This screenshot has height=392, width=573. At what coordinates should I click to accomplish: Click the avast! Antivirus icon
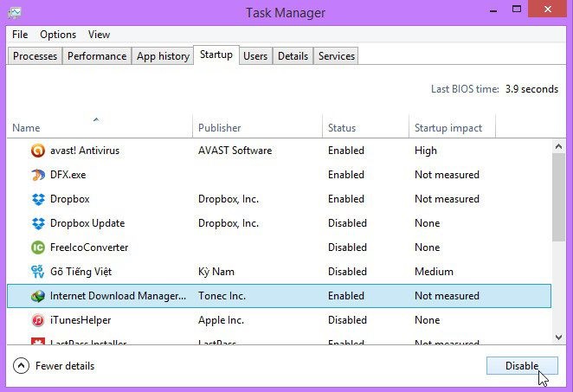tap(38, 151)
